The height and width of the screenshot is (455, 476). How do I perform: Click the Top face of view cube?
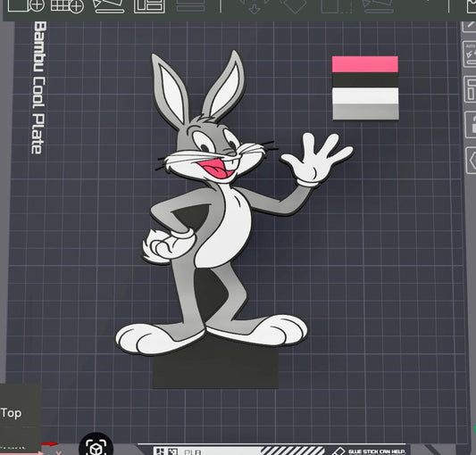[x=12, y=413]
